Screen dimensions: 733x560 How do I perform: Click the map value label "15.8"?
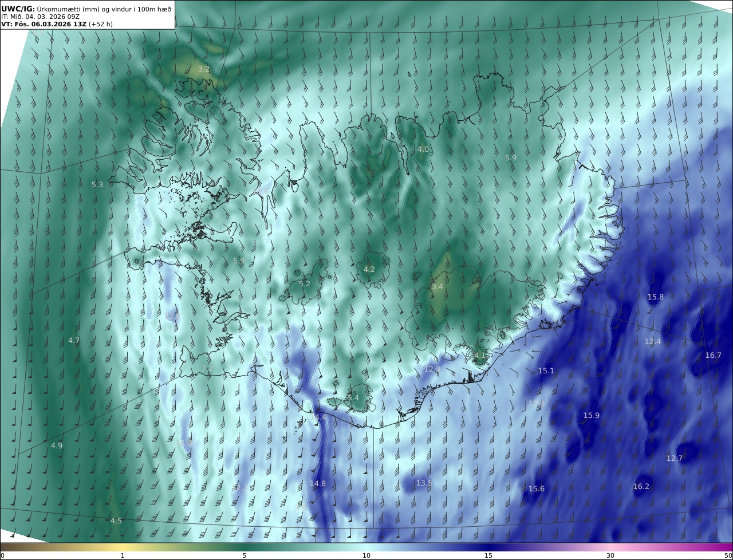(x=656, y=297)
